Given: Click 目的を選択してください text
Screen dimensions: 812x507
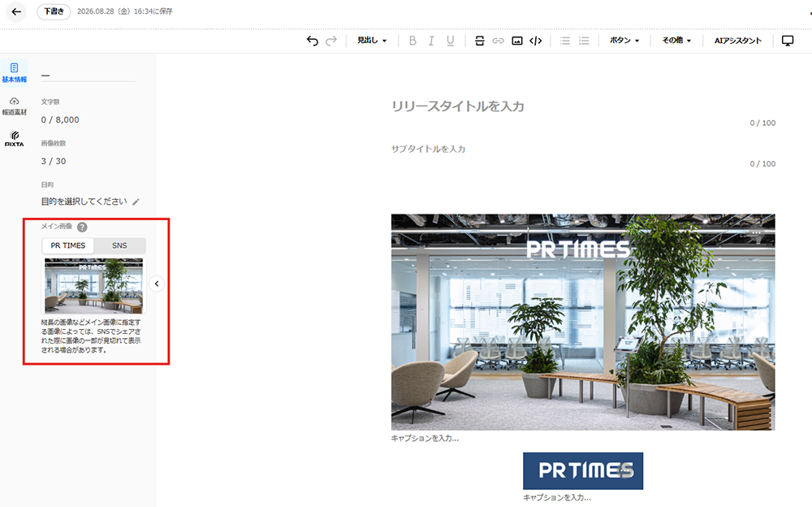Looking at the screenshot, I should pos(84,201).
